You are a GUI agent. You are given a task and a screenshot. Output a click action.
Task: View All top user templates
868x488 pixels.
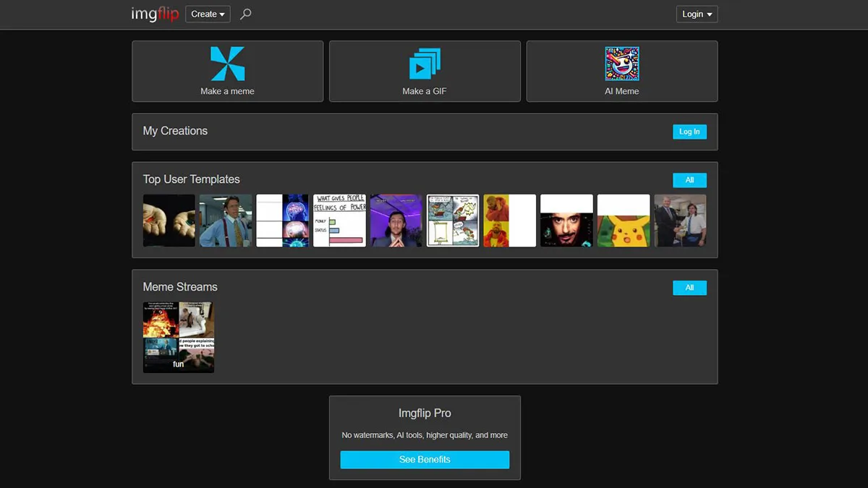coord(689,180)
